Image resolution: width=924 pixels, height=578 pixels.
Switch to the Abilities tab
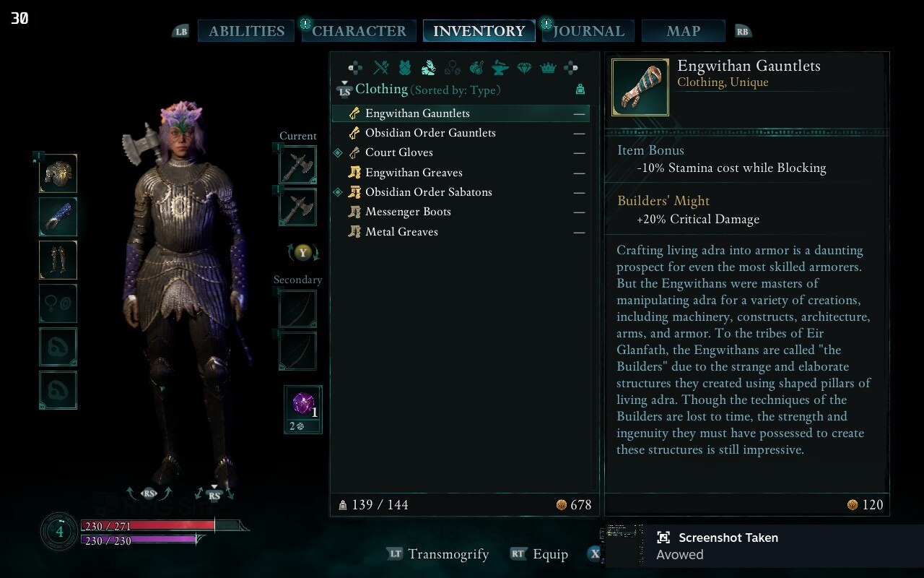pyautogui.click(x=246, y=31)
